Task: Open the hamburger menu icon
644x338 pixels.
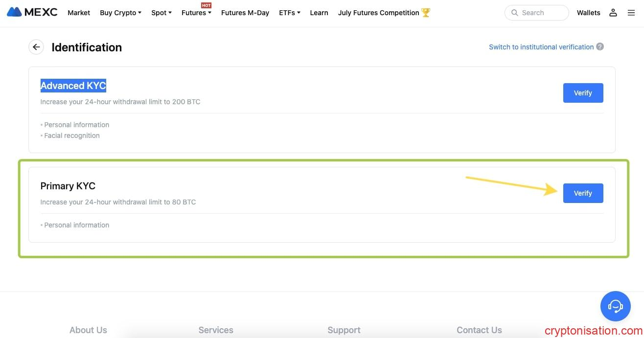Action: 631,13
